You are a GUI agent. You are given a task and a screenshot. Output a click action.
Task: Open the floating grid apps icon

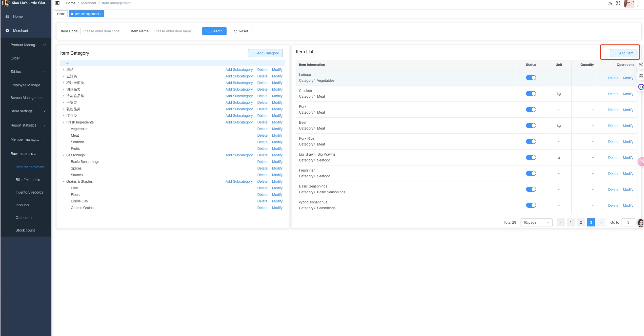[641, 76]
